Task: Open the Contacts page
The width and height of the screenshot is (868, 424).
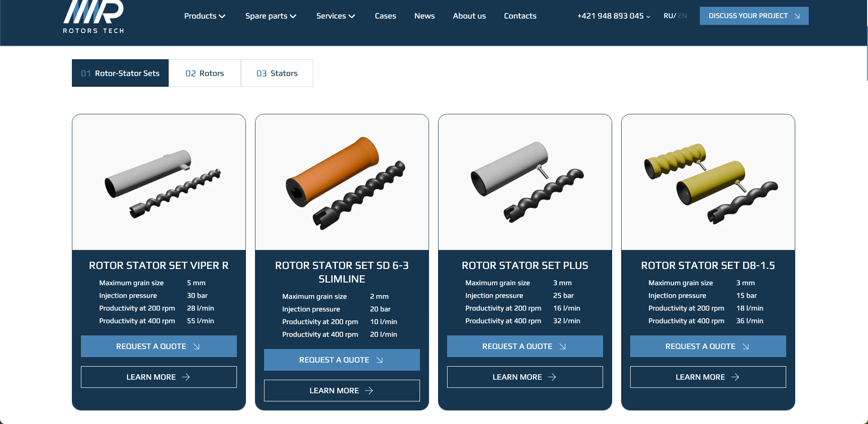Action: 520,16
